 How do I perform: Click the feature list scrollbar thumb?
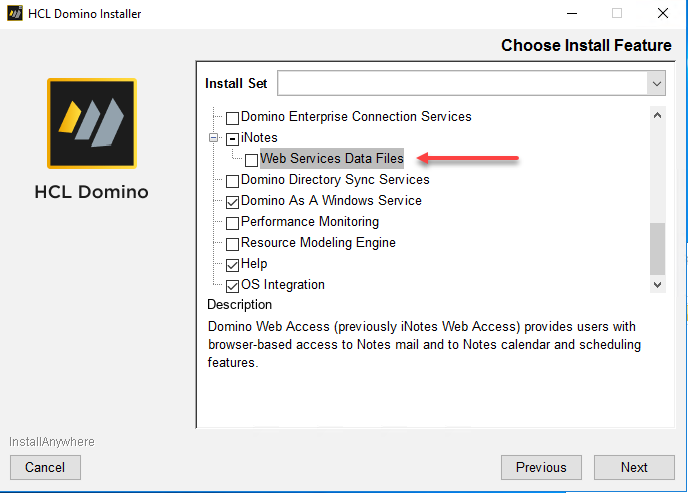[657, 248]
